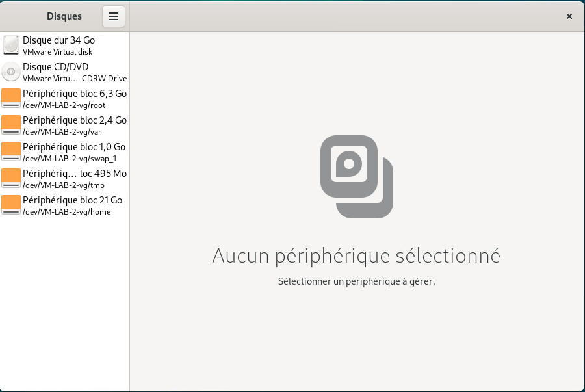Select "Disque dur 34 Go" entry
The height and width of the screenshot is (392, 585).
click(58, 40)
